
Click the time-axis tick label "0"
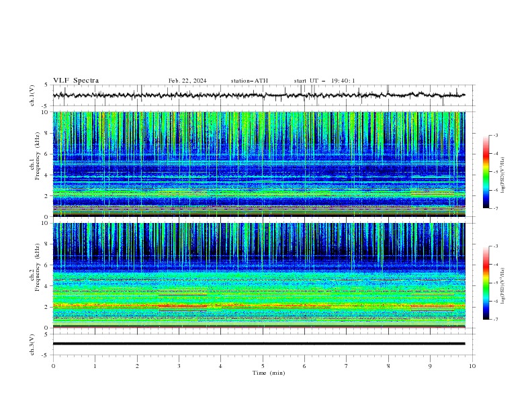pos(53,366)
